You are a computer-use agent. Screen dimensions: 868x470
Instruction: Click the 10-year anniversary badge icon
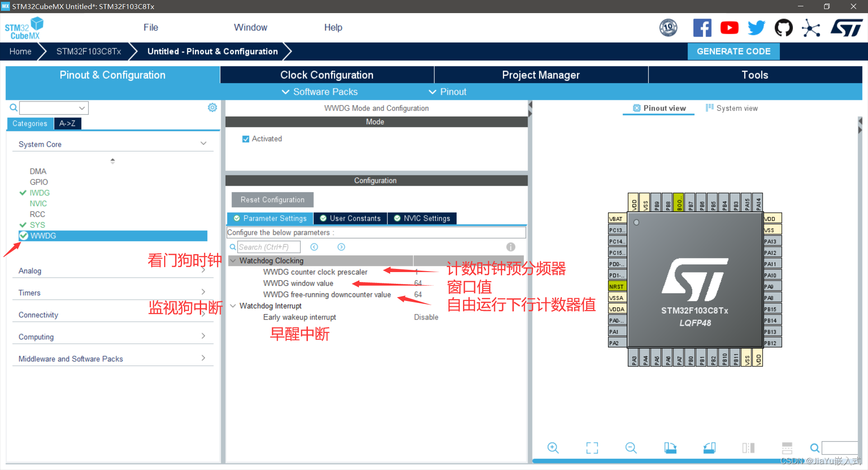(x=668, y=28)
